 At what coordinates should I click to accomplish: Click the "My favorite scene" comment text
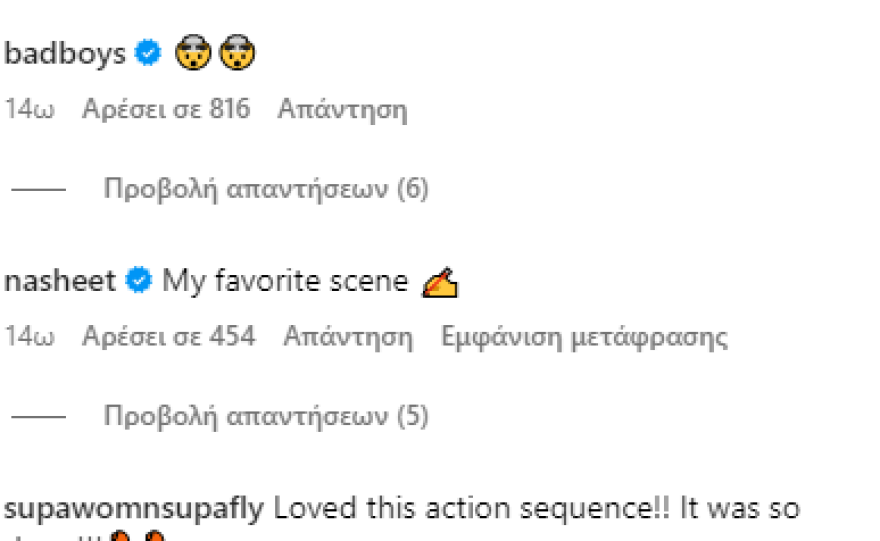tap(285, 282)
